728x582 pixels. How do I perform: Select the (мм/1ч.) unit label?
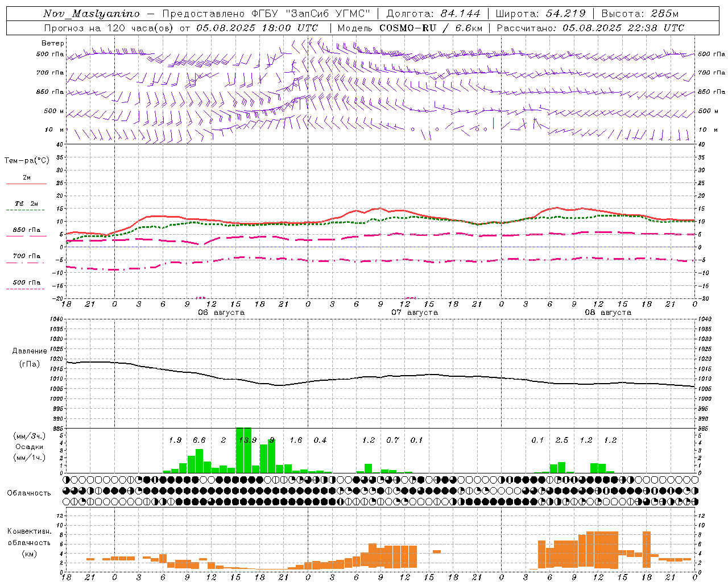point(30,458)
